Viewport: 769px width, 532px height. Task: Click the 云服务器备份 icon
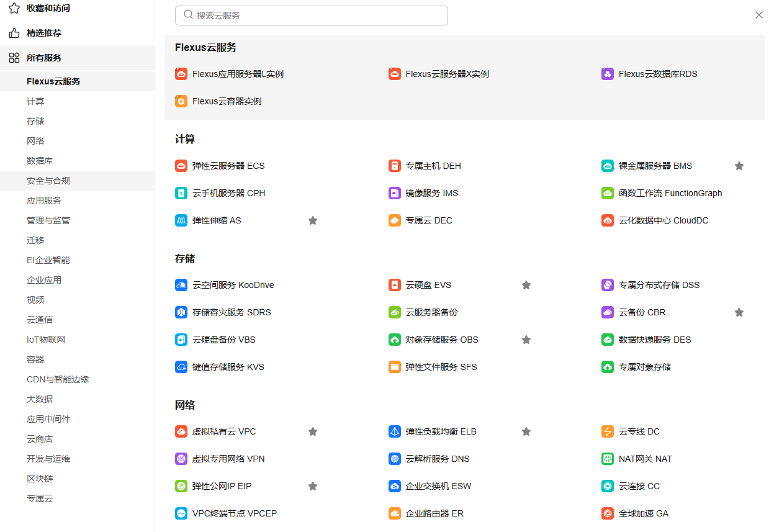tap(395, 312)
